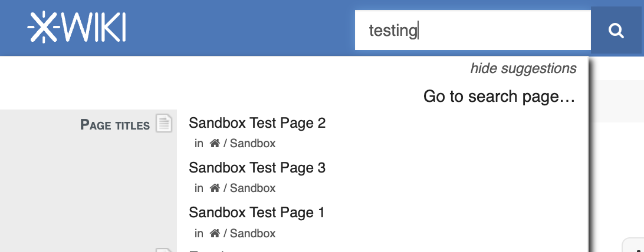The image size is (644, 252).
Task: Open Sandbox Test Page 1 result
Action: [x=257, y=213]
